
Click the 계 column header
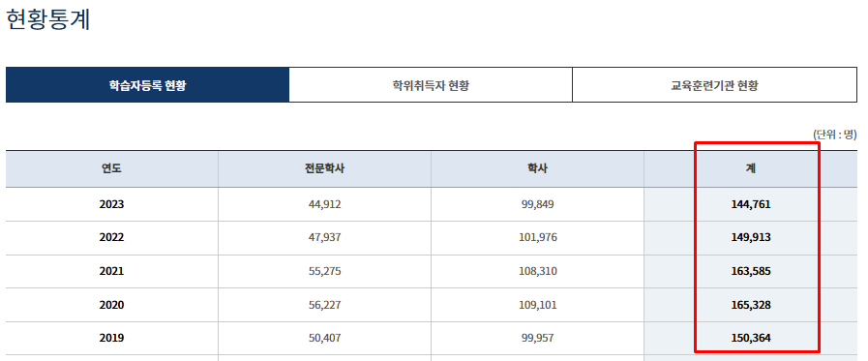click(x=751, y=168)
